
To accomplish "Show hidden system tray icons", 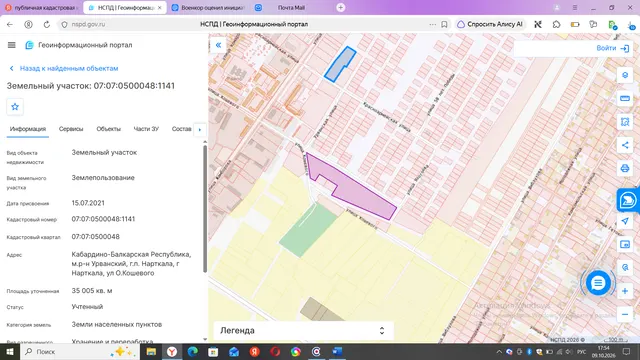I will click(499, 351).
